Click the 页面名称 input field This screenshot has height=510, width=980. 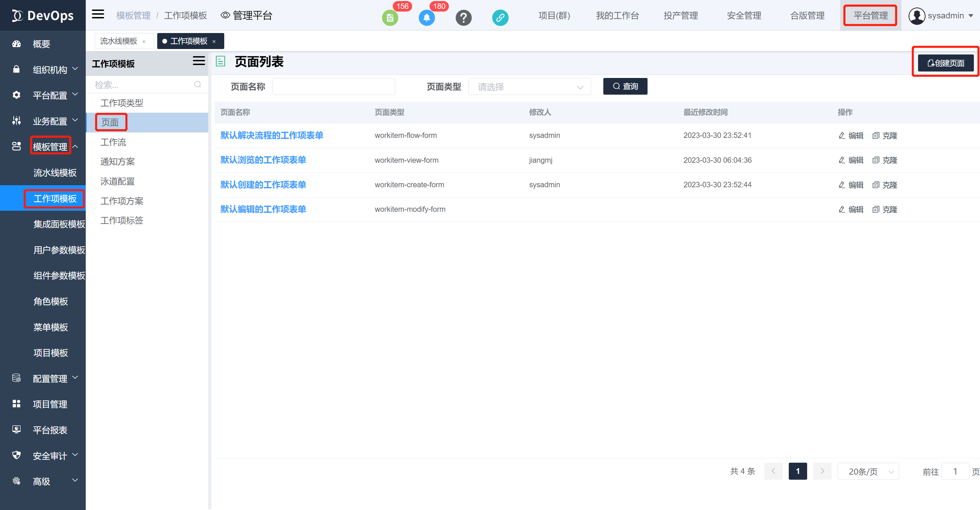(x=333, y=86)
